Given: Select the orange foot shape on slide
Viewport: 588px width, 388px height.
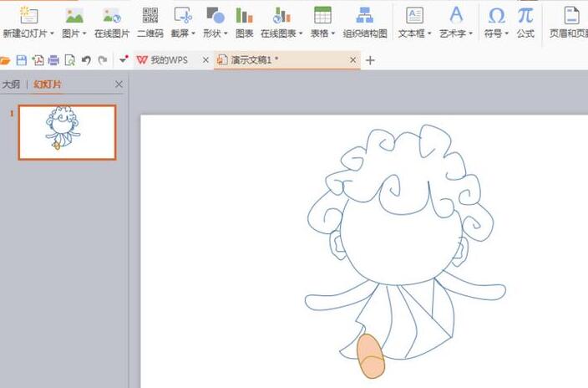Looking at the screenshot, I should pos(371,356).
